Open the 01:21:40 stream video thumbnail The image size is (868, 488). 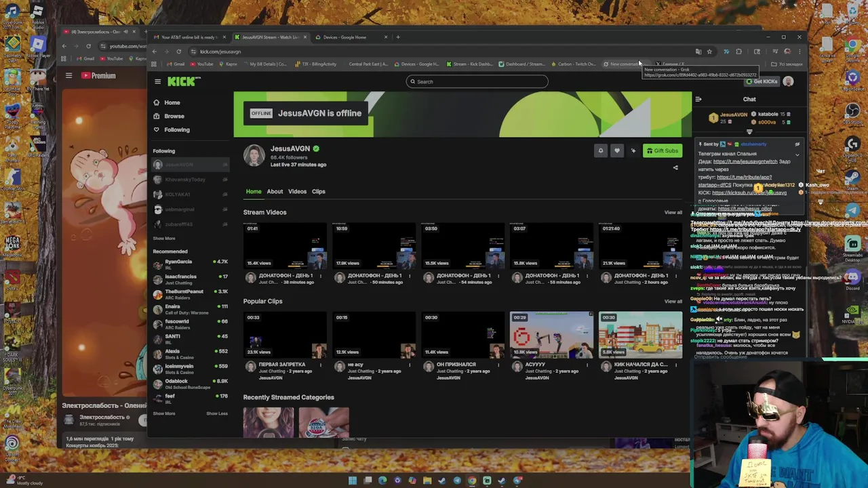click(x=641, y=245)
